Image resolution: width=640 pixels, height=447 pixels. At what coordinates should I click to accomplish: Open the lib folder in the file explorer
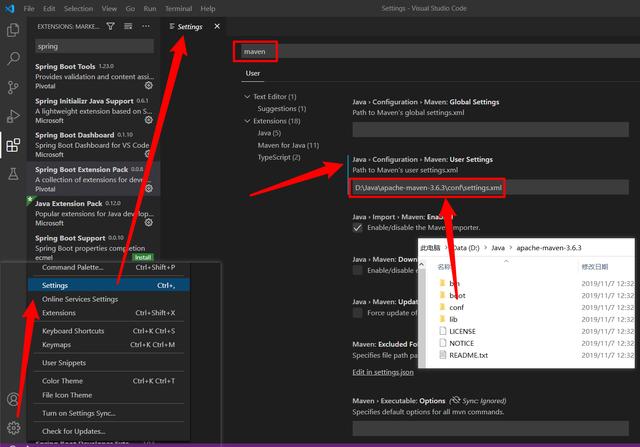(453, 319)
